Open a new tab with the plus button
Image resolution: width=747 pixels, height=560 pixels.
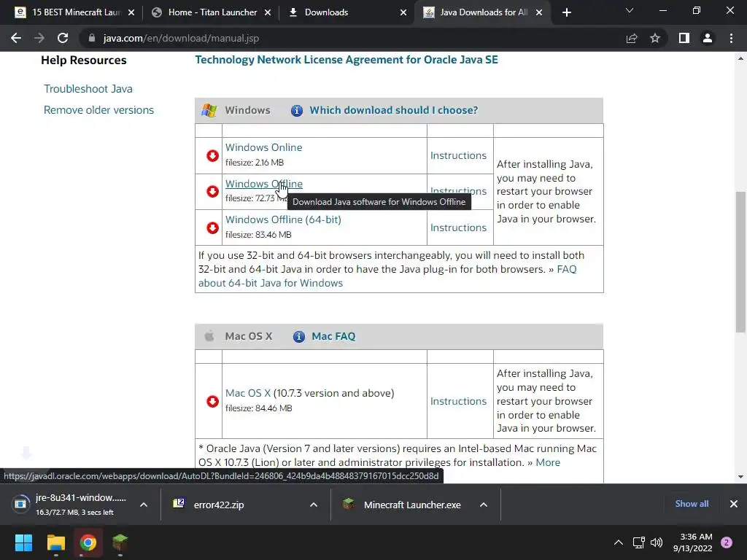point(566,12)
